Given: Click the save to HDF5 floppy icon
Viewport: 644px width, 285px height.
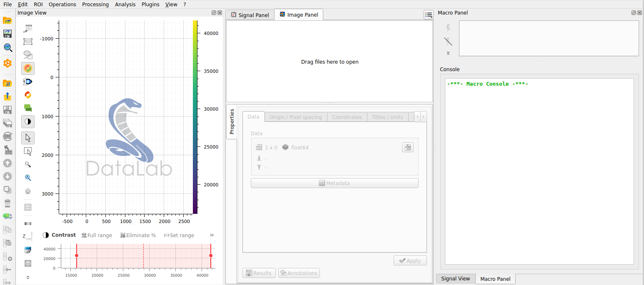Looking at the screenshot, I should tap(7, 34).
